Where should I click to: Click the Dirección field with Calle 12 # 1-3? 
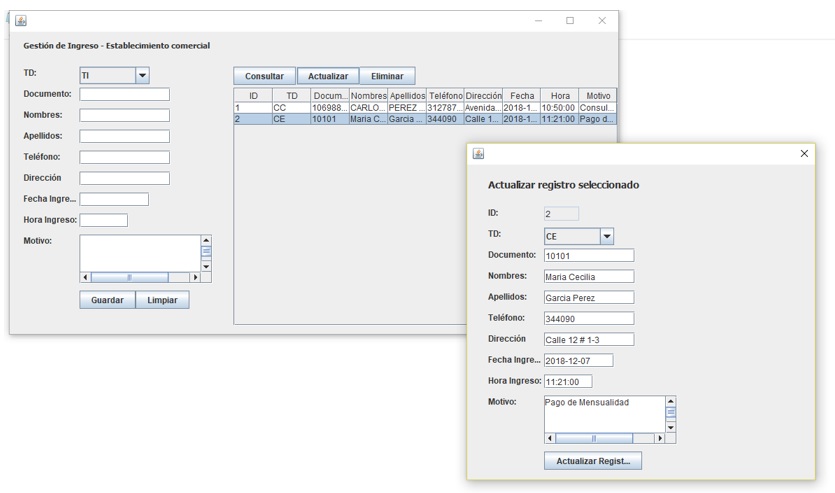point(589,339)
